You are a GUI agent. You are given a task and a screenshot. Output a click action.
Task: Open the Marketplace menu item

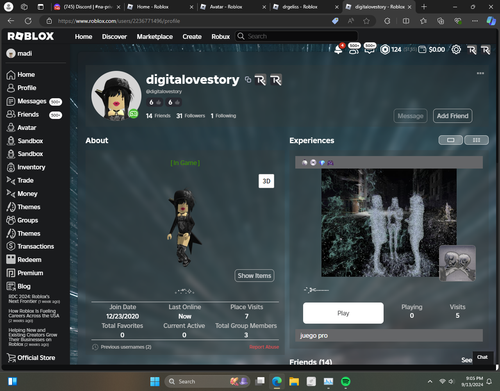pos(155,36)
